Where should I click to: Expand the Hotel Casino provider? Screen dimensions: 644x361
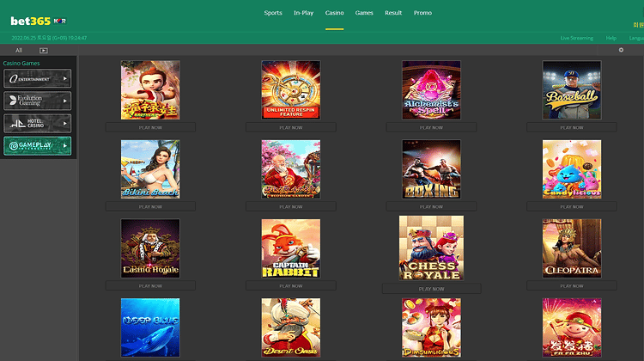(x=38, y=124)
